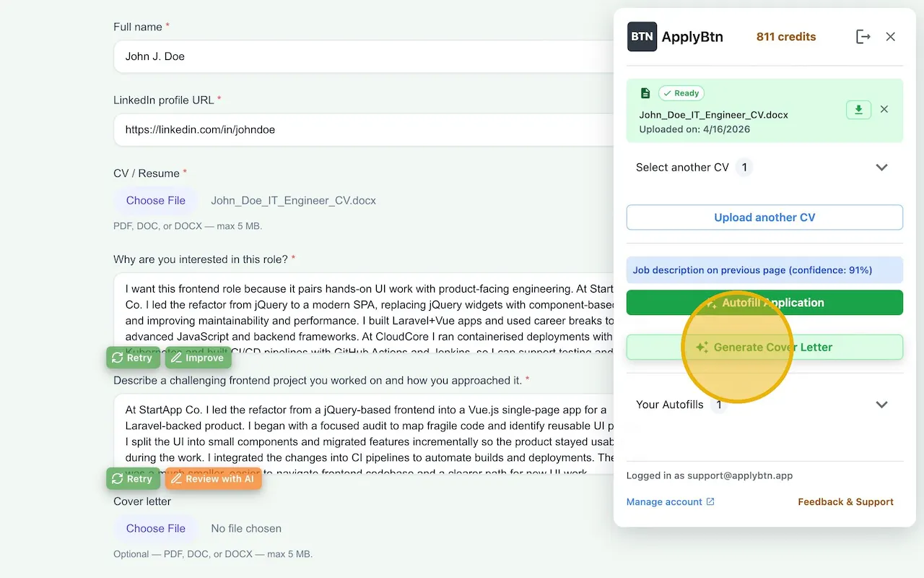Open the Manage account link

[671, 502]
